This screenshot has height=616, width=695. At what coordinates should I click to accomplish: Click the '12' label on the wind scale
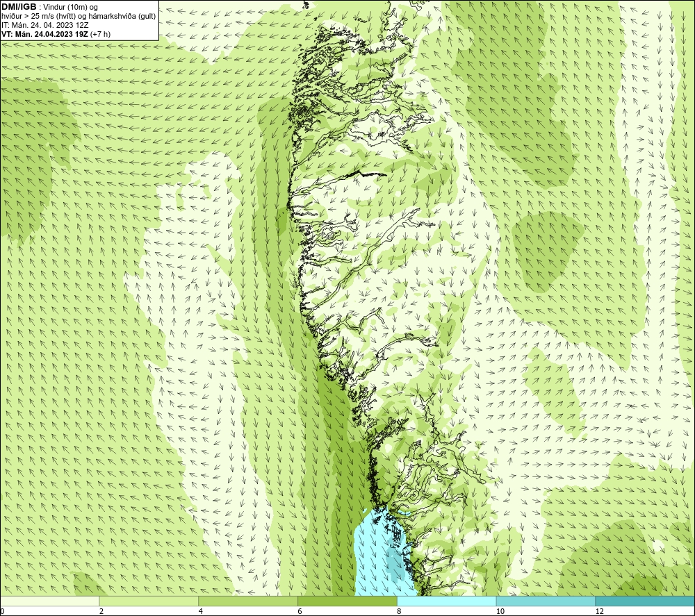tap(599, 611)
